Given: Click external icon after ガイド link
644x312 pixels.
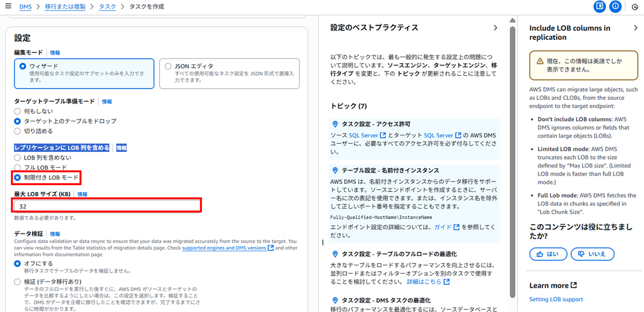Looking at the screenshot, I should click(x=456, y=227).
